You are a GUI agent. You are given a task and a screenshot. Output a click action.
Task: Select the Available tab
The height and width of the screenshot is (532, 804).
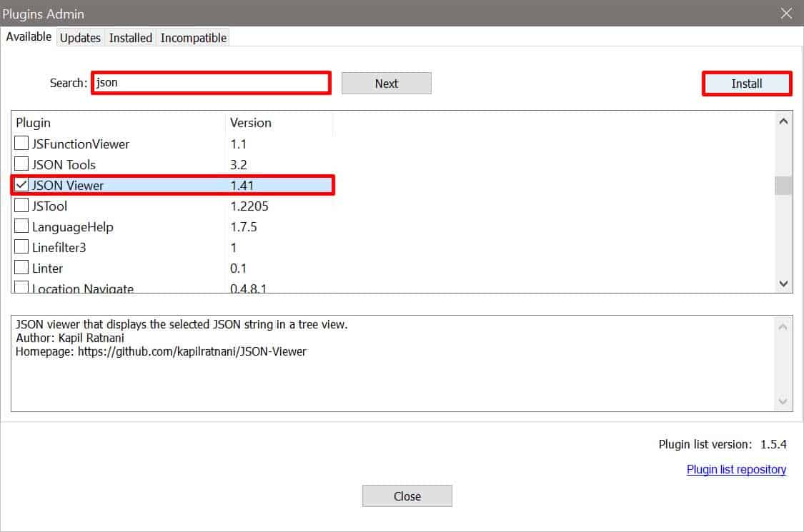tap(28, 36)
